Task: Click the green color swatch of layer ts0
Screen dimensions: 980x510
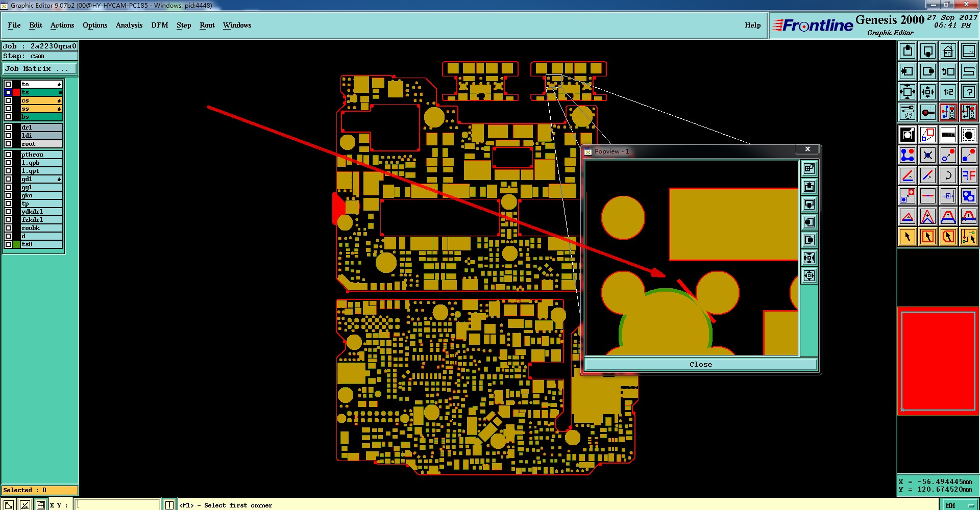Action: (x=16, y=244)
